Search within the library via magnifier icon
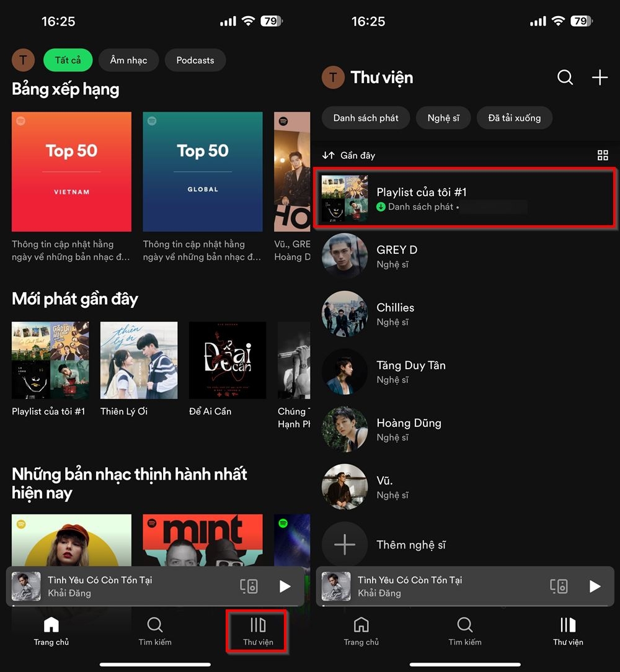 tap(565, 78)
